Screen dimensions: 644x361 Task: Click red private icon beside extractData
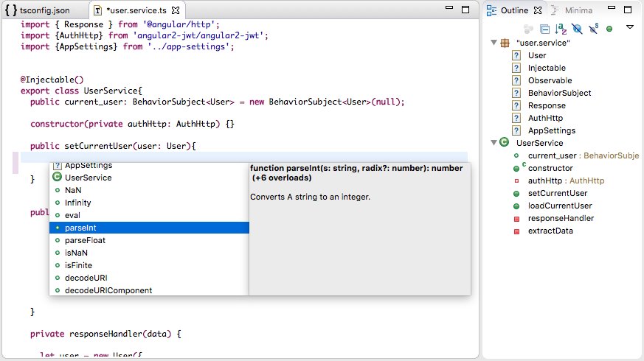click(x=516, y=231)
